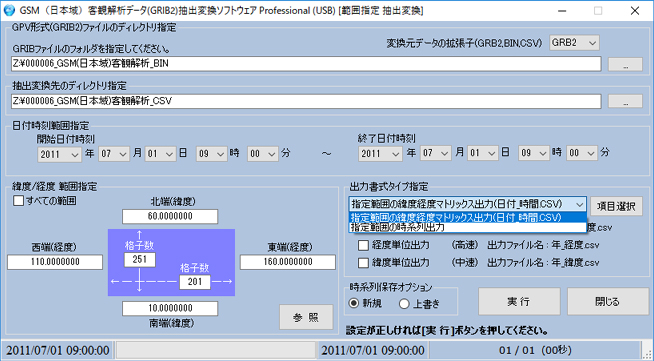The width and height of the screenshot is (654, 361).
Task: Open the GRB2 extension dropdown
Action: 574,43
